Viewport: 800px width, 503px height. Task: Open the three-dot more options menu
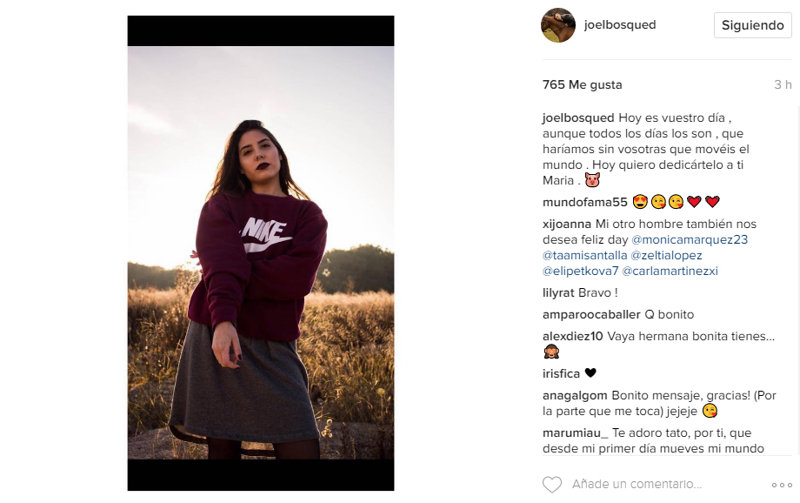(x=782, y=485)
